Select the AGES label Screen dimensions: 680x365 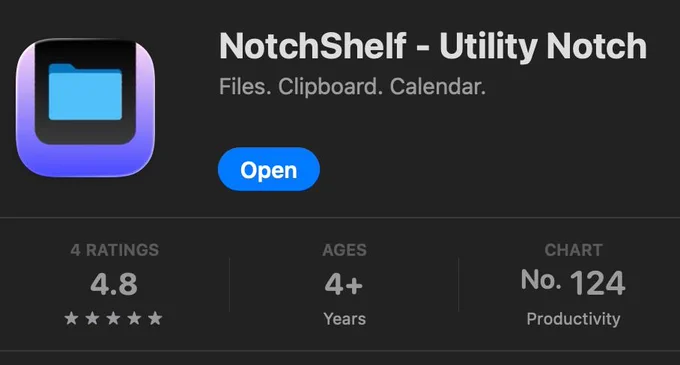click(x=344, y=250)
